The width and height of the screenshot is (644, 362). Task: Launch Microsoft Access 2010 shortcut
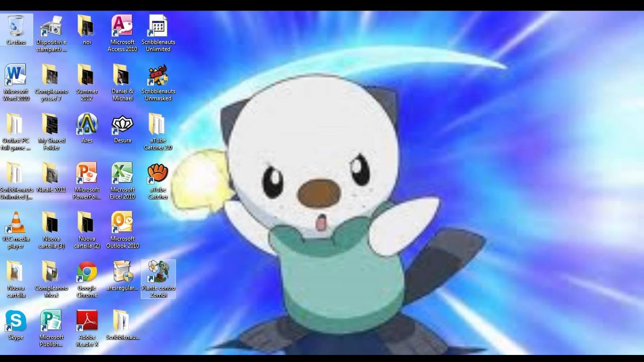(122, 34)
